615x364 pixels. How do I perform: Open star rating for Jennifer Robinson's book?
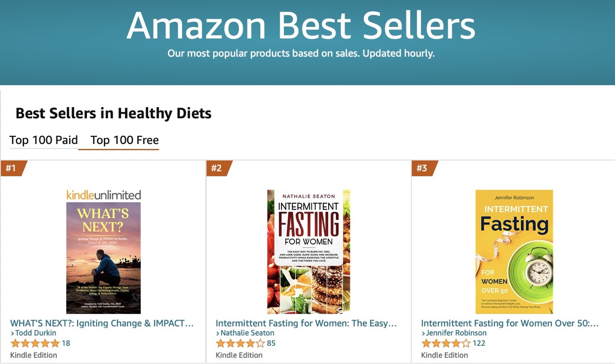[x=446, y=343]
